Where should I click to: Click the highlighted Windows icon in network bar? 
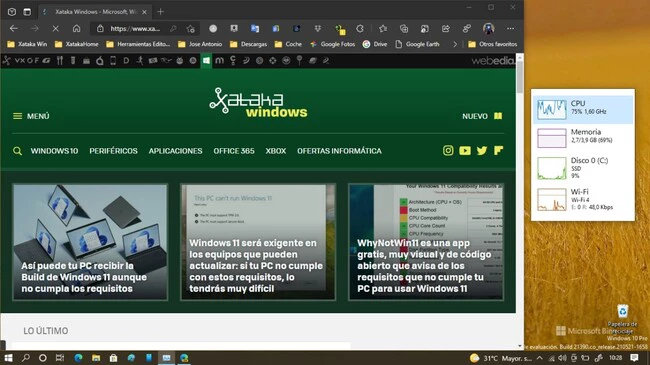(x=206, y=61)
